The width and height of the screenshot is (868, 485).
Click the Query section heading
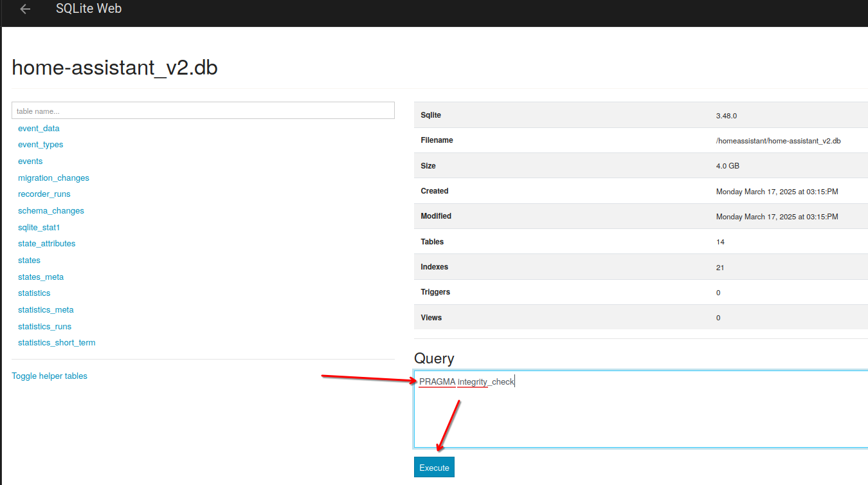[434, 358]
